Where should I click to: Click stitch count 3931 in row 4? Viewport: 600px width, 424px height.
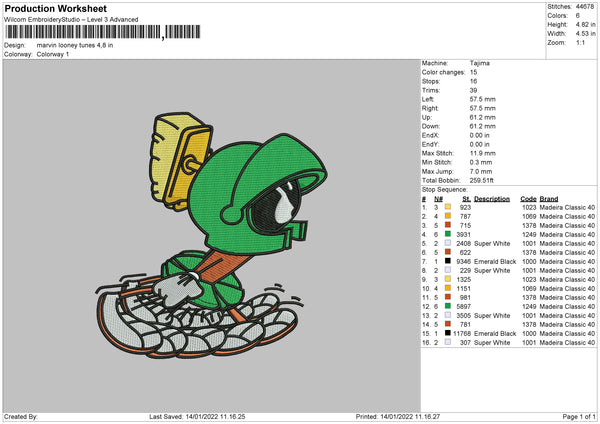click(x=463, y=234)
